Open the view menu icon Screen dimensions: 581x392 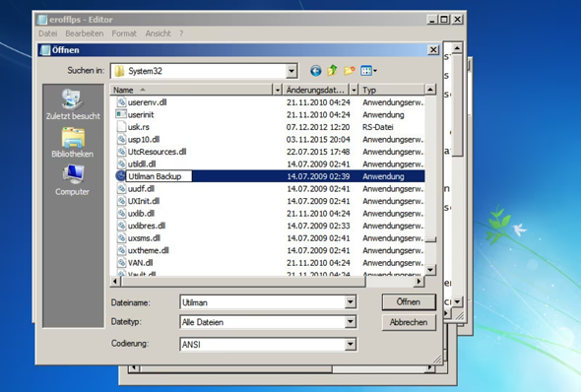pos(368,71)
